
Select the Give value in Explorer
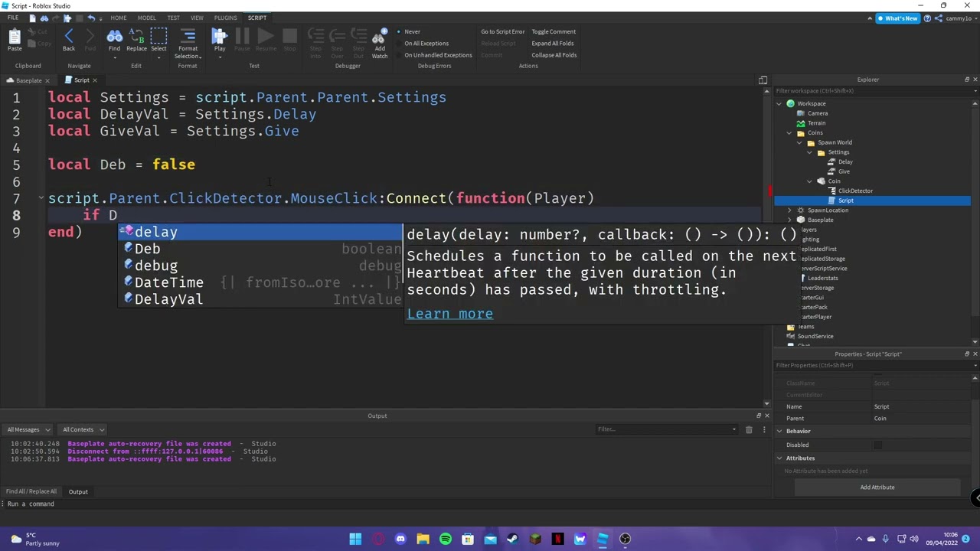pyautogui.click(x=844, y=171)
